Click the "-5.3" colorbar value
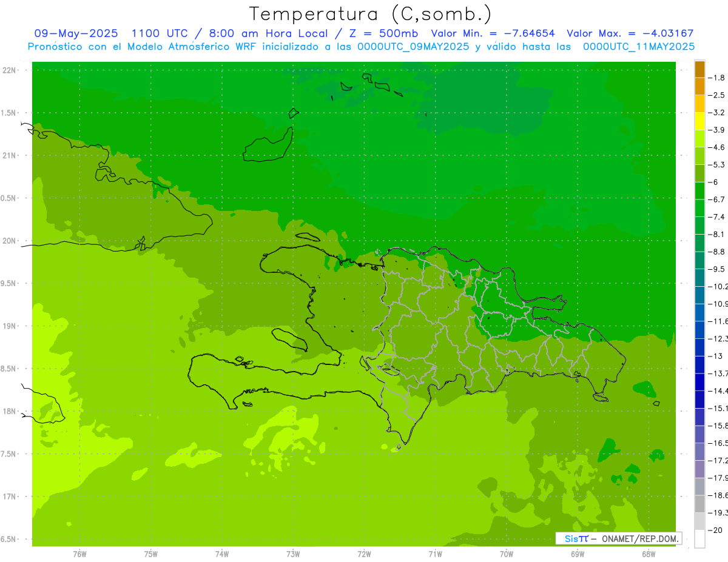 (x=718, y=165)
